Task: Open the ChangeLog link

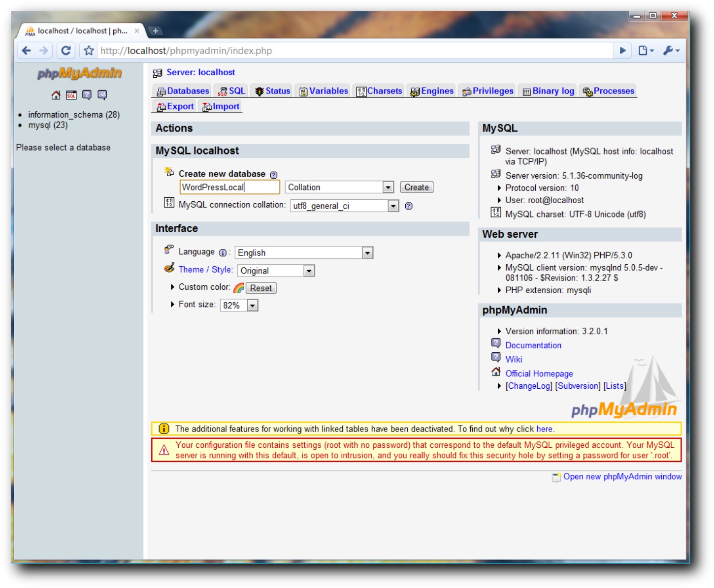Action: [529, 386]
